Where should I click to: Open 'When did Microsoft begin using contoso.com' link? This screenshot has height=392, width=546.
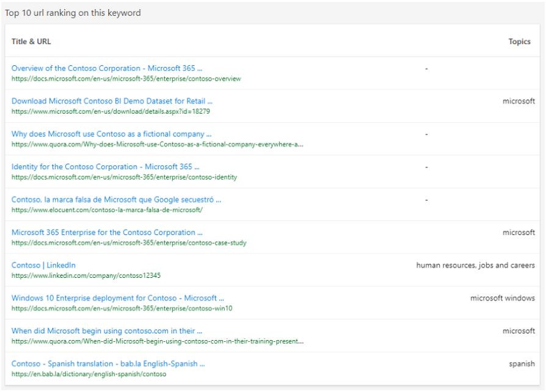[x=107, y=331]
